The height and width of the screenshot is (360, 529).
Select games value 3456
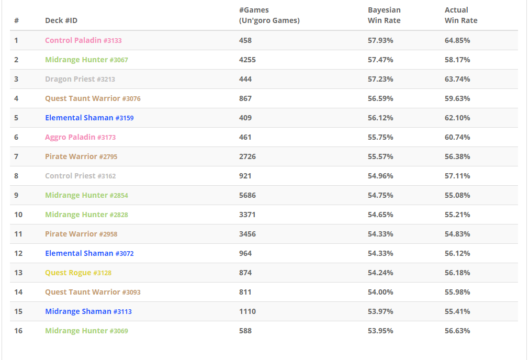(247, 234)
